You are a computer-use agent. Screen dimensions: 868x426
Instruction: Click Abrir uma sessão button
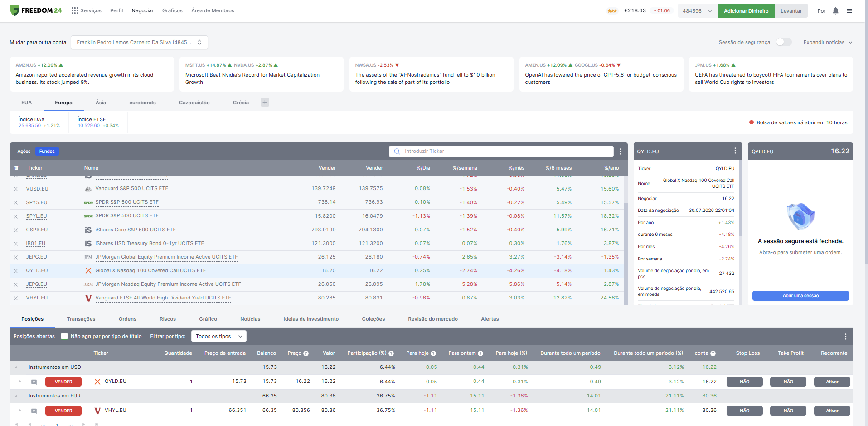pyautogui.click(x=800, y=296)
